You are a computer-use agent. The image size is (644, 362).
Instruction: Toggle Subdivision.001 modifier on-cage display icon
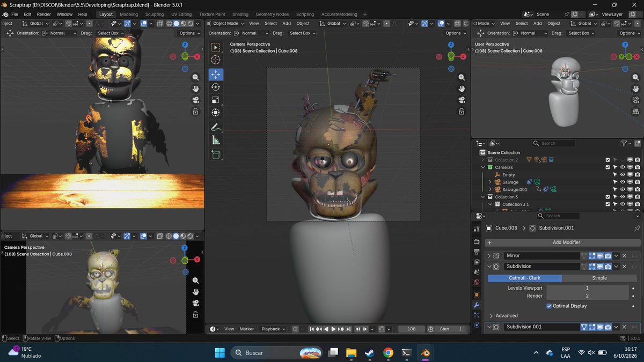pyautogui.click(x=584, y=327)
